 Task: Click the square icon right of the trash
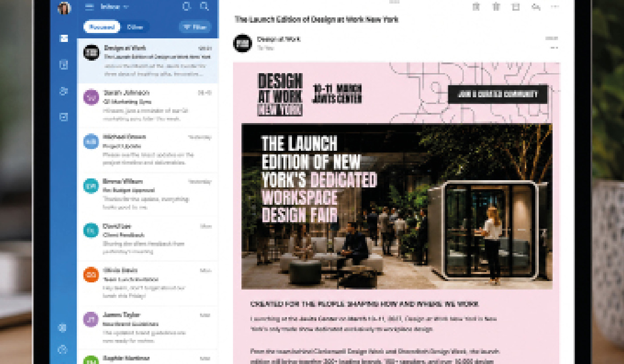pyautogui.click(x=516, y=6)
